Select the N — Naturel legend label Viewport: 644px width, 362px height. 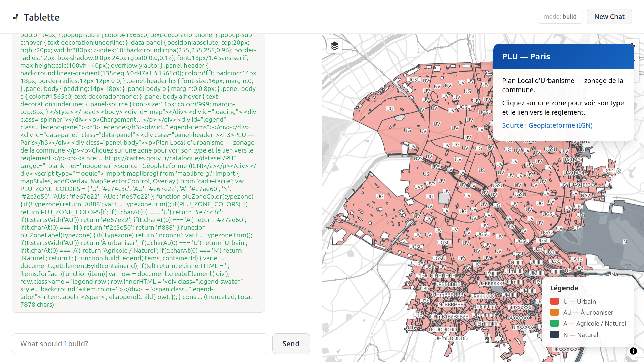coord(581,335)
